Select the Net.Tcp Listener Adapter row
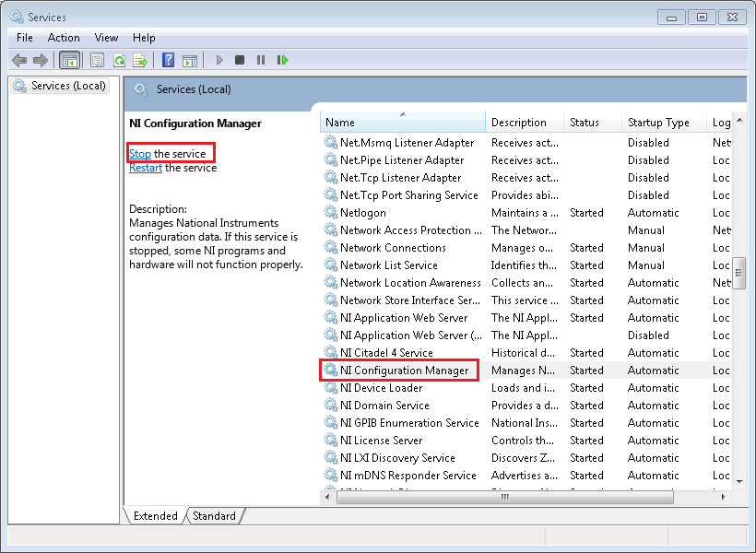756x553 pixels. pos(526,178)
